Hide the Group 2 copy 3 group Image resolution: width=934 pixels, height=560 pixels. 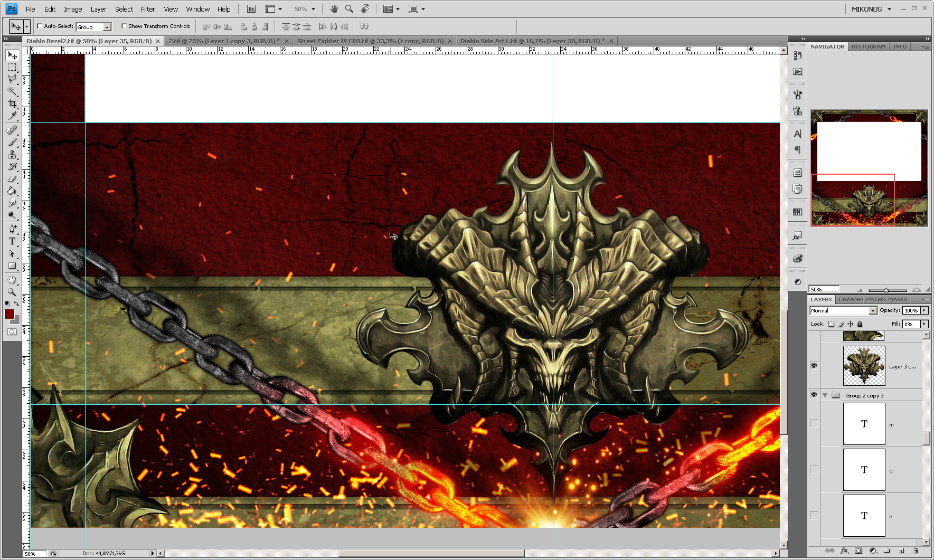[x=814, y=395]
